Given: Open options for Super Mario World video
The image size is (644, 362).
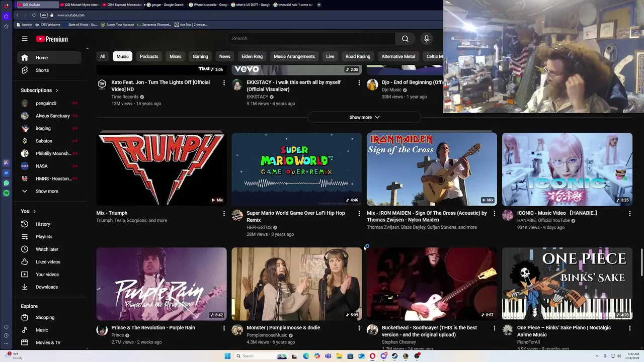Looking at the screenshot, I should pyautogui.click(x=359, y=214).
